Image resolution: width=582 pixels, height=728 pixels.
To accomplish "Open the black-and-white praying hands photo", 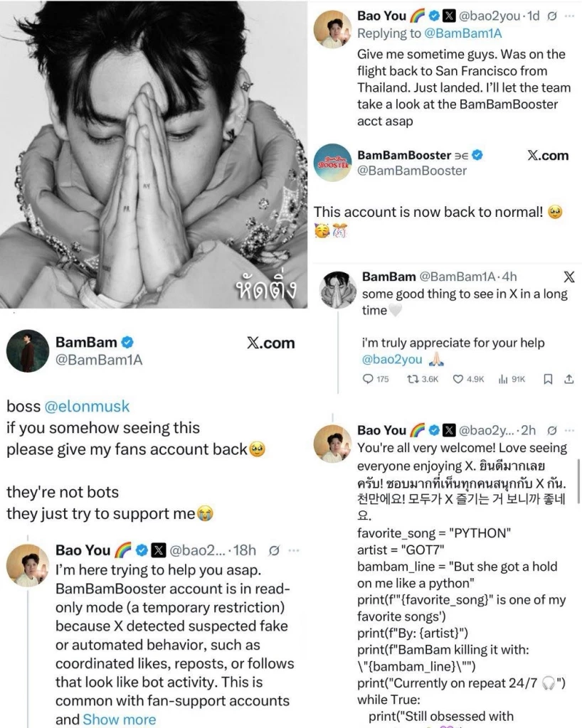I will pos(154,154).
